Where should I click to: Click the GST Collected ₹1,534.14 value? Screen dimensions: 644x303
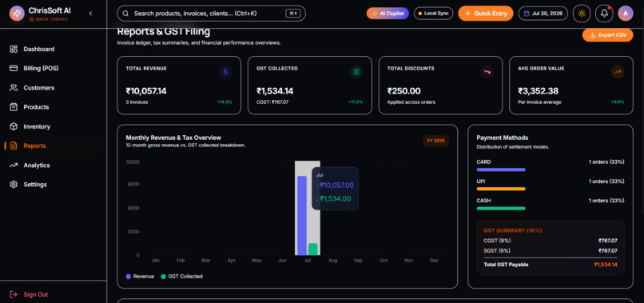point(275,91)
